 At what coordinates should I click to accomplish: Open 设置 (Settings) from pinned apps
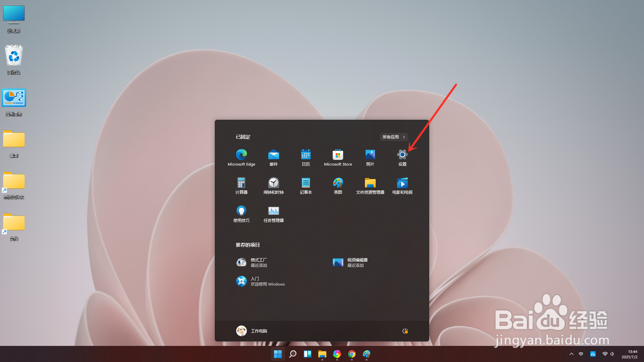click(x=402, y=158)
